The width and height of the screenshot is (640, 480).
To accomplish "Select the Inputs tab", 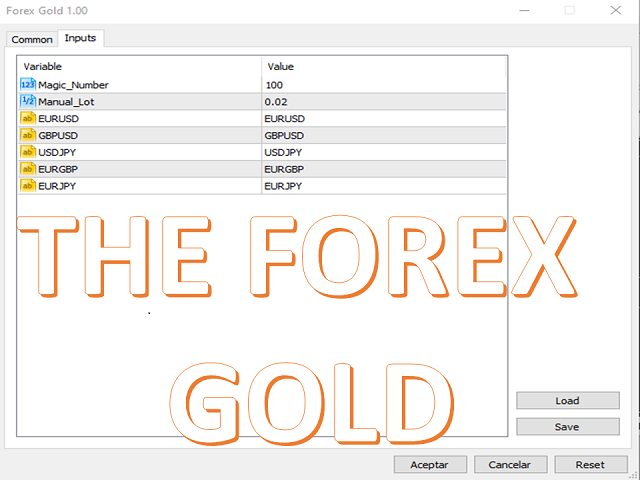I will [80, 38].
